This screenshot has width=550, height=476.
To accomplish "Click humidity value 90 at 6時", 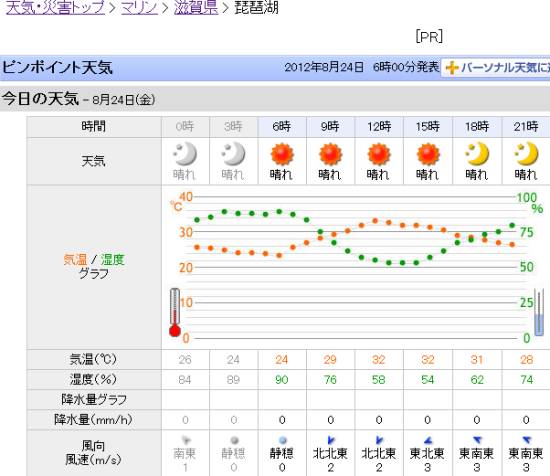I will [x=282, y=380].
